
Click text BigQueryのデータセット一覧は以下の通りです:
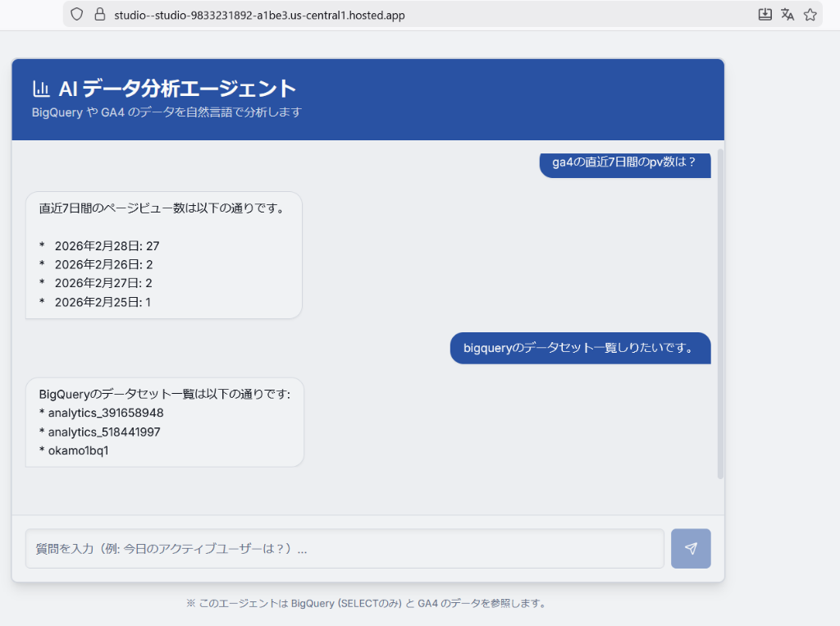point(164,395)
